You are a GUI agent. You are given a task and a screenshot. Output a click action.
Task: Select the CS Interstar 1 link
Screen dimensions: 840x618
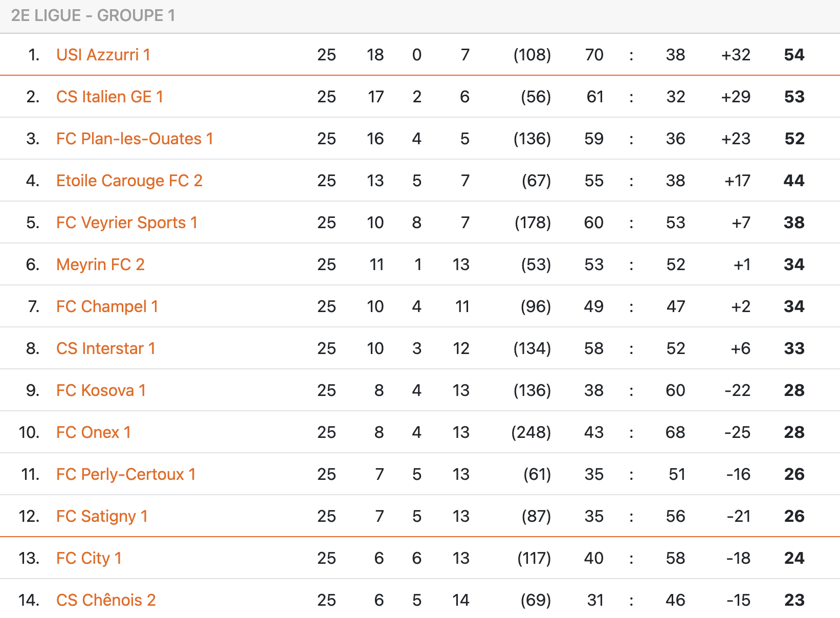point(105,348)
